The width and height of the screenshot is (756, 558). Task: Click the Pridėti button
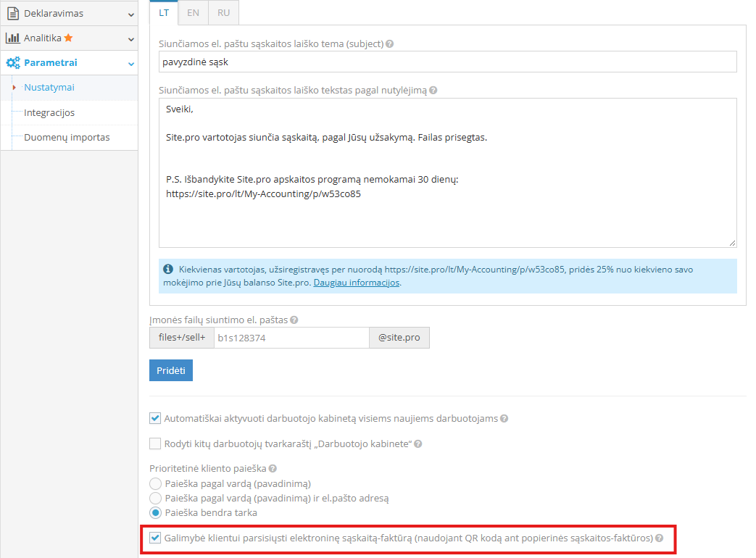(x=170, y=370)
